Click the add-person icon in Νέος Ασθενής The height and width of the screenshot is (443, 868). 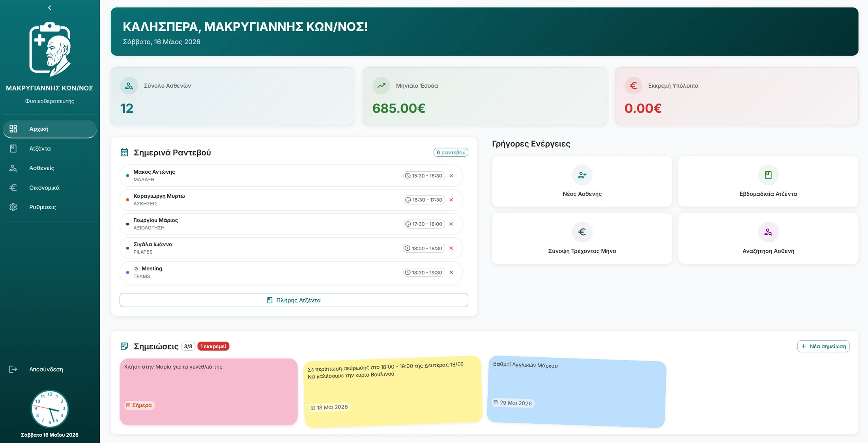click(582, 175)
